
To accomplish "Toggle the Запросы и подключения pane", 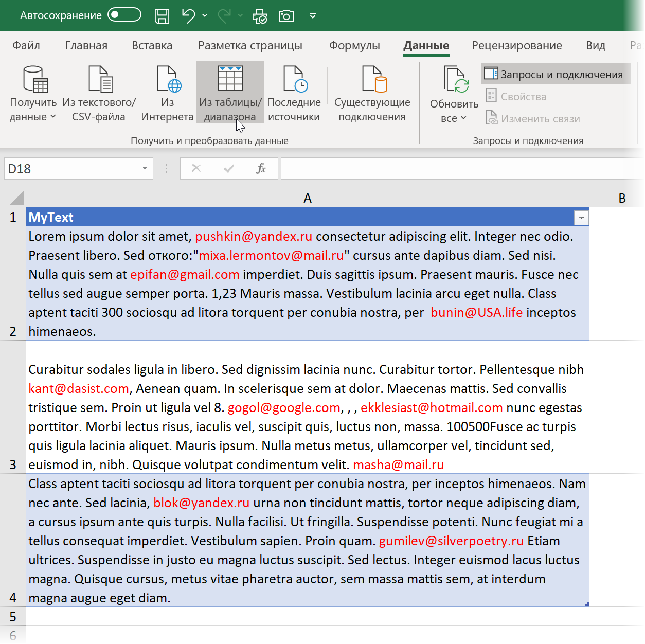I will point(556,74).
